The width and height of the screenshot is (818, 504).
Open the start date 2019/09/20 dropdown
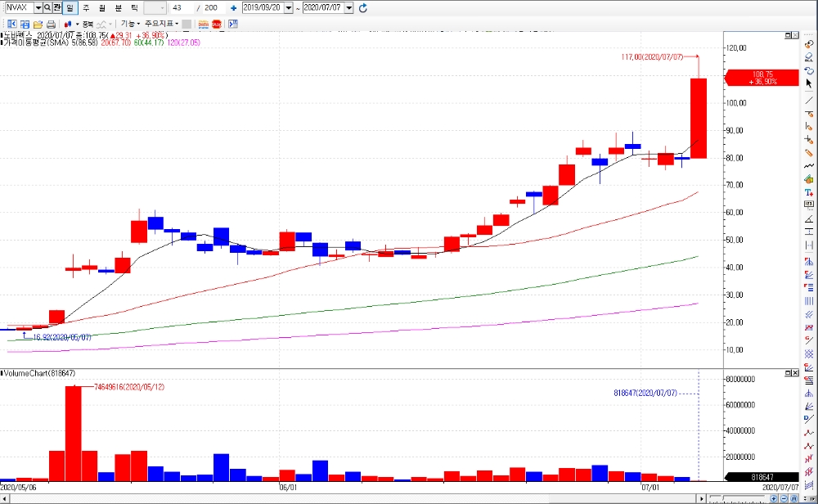pos(289,8)
